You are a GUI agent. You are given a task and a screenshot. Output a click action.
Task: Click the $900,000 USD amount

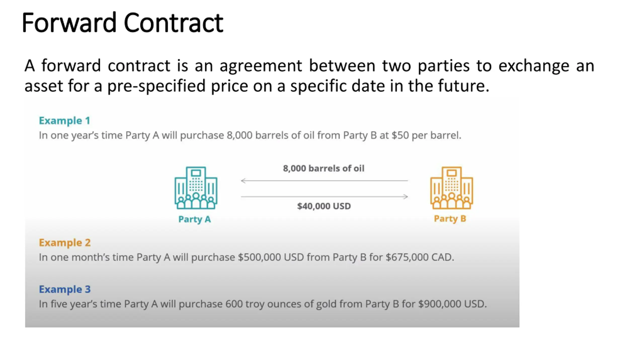(x=452, y=304)
